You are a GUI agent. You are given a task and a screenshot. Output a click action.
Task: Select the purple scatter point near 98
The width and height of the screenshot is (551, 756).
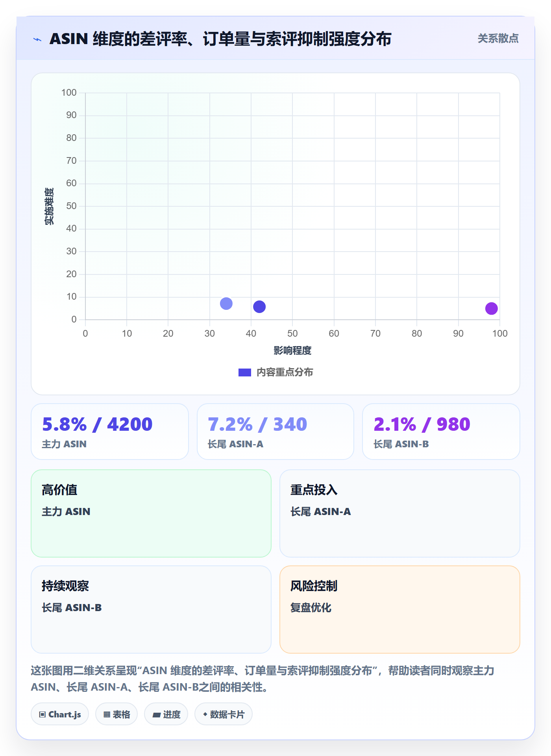point(492,309)
